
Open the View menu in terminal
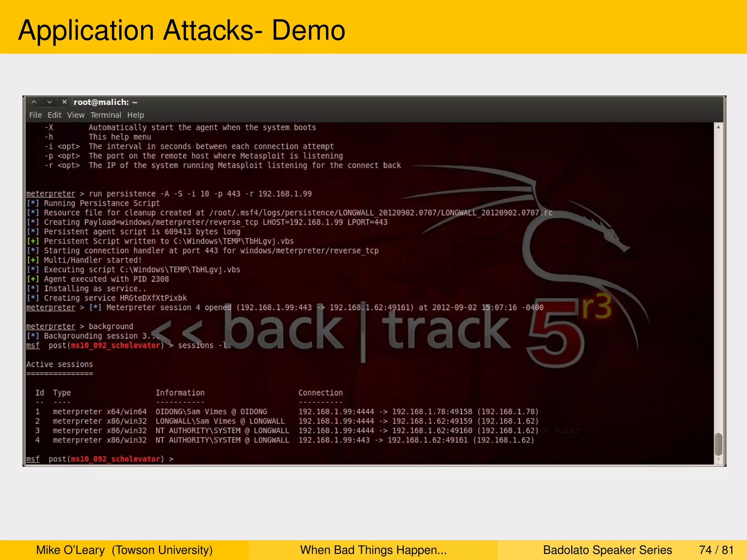pos(76,115)
